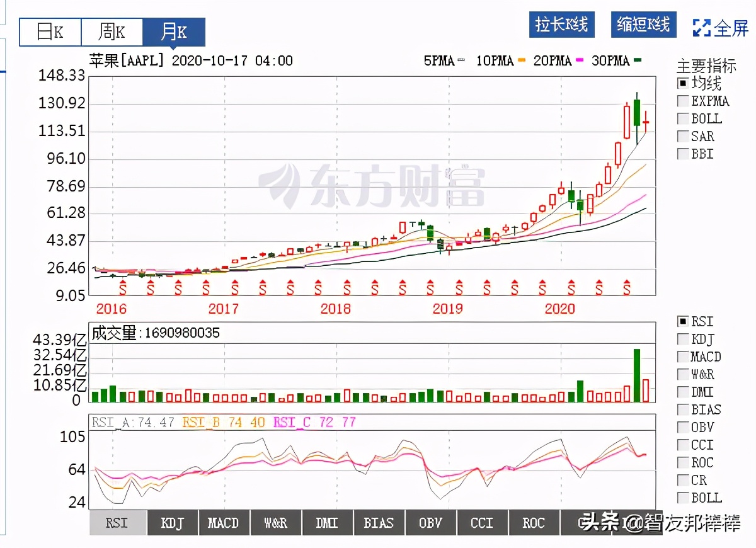Open the MACD tab at the bottom
Image resolution: width=756 pixels, height=548 pixels.
[x=224, y=522]
